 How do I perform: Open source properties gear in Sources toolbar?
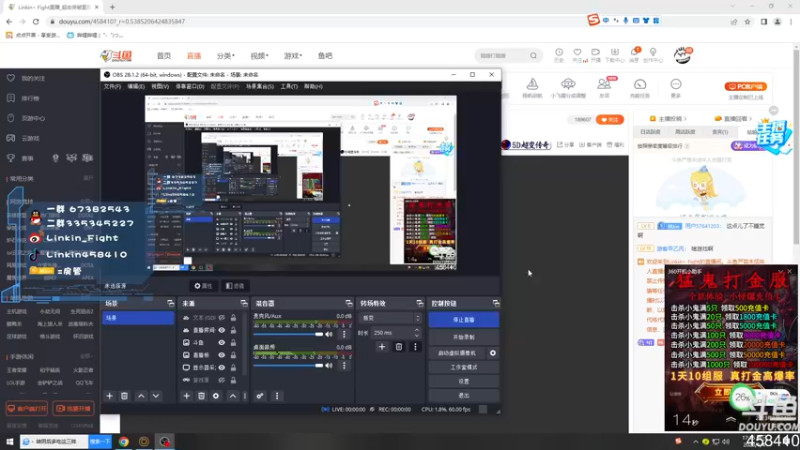pyautogui.click(x=216, y=396)
